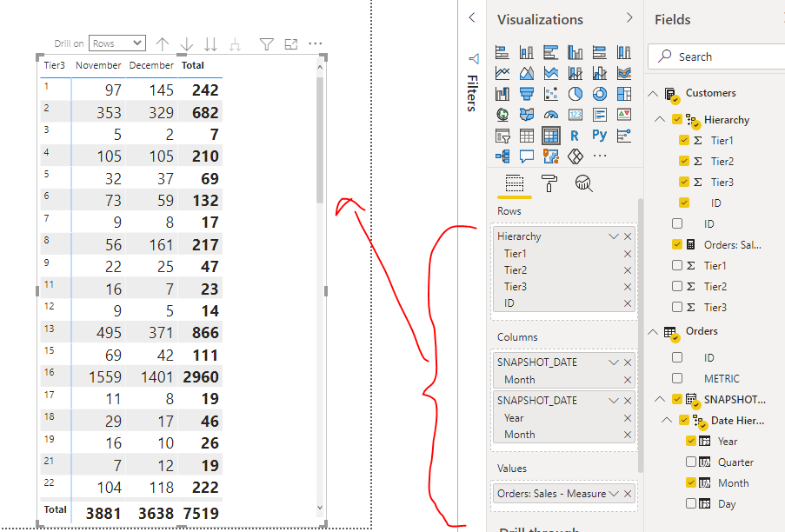
Task: Click the matrix vertical scrollbar thumb
Action: (x=320, y=140)
